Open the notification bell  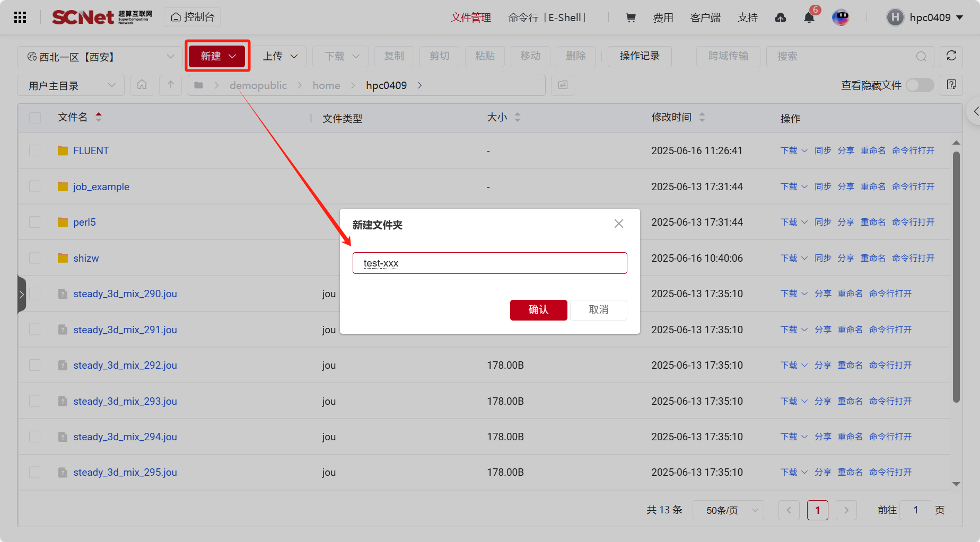(809, 17)
